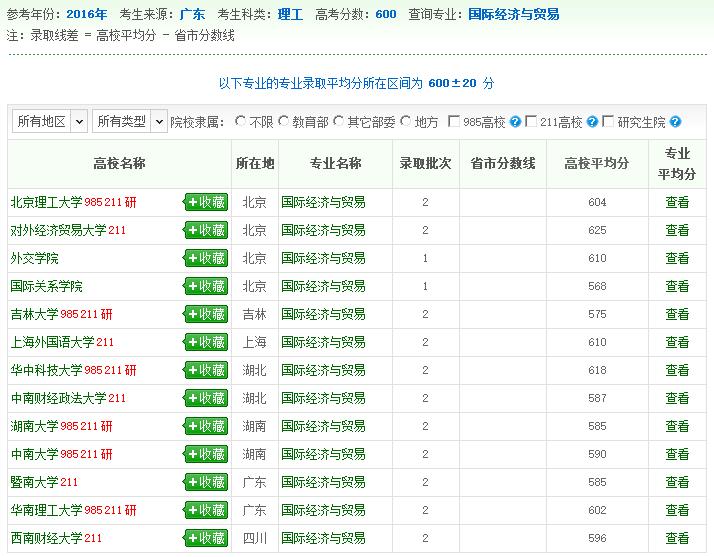Check the 研究生院 checkbox
The width and height of the screenshot is (714, 557).
(607, 121)
